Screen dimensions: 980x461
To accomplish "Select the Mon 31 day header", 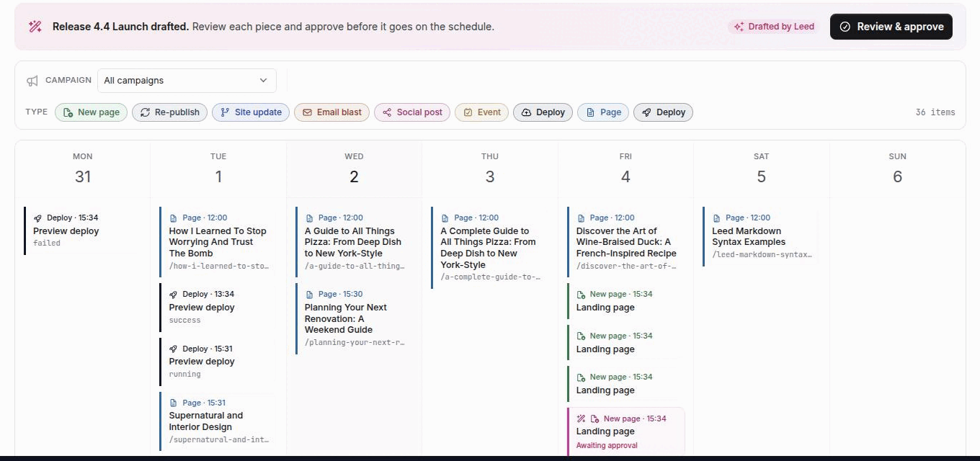I will point(83,169).
